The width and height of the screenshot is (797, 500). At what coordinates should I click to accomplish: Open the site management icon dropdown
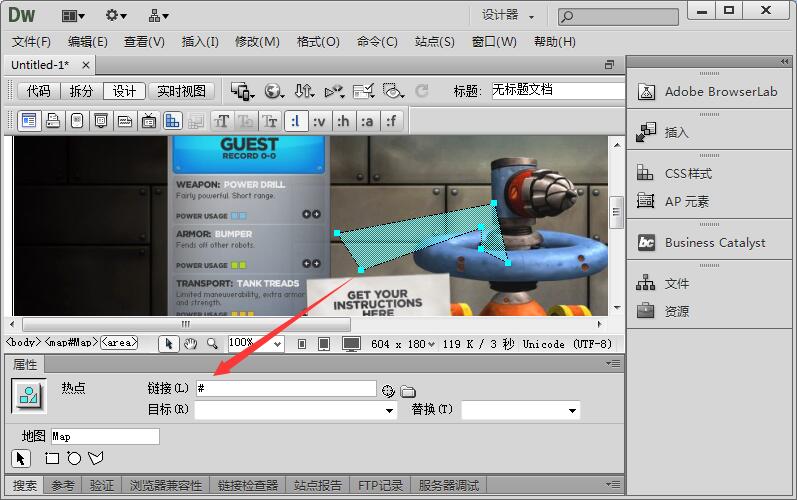(x=158, y=16)
